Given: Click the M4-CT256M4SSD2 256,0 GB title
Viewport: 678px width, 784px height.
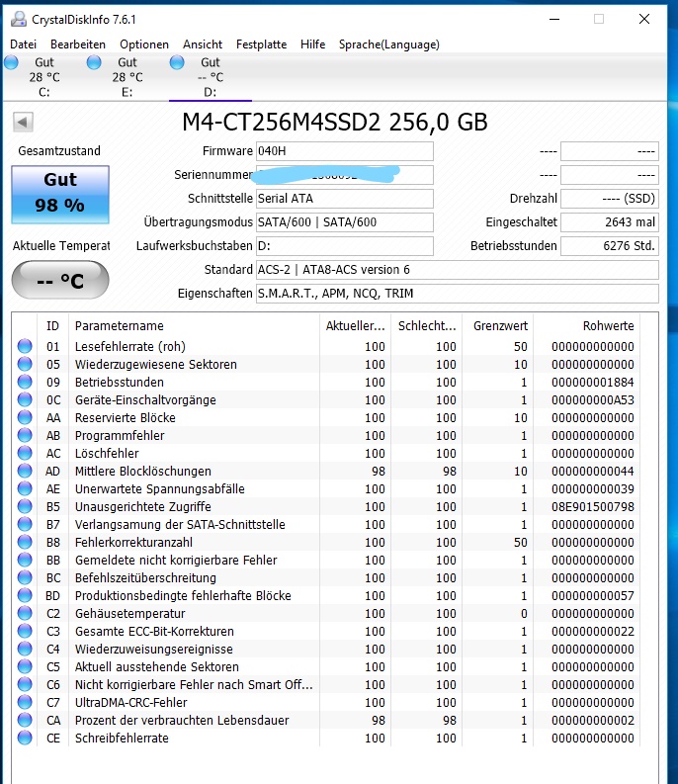Looking at the screenshot, I should click(334, 122).
